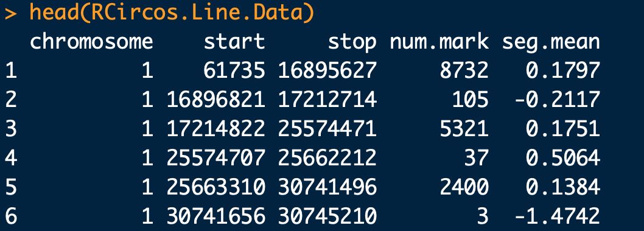Viewport: 644px width, 231px height.
Task: Click num.mark value 2400
Action: [x=464, y=187]
